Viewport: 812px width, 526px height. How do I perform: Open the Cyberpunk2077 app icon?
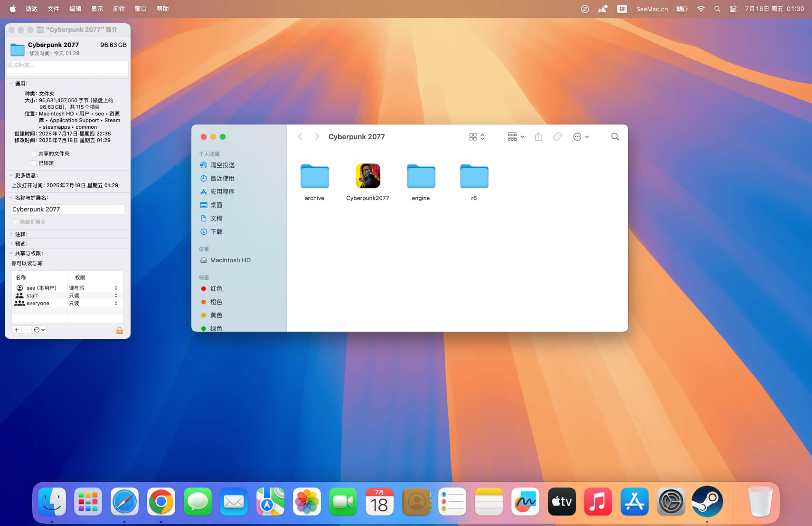tap(368, 176)
